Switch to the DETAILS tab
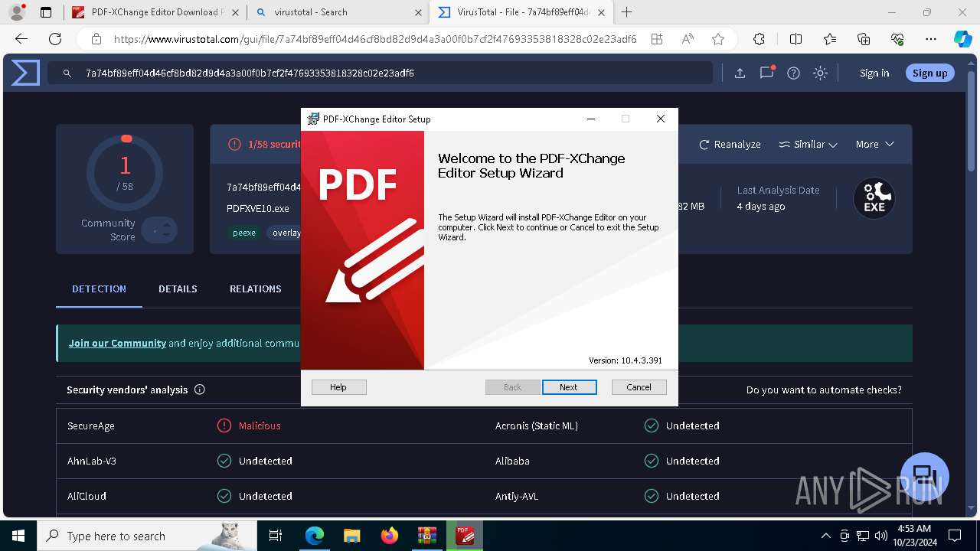 178,289
